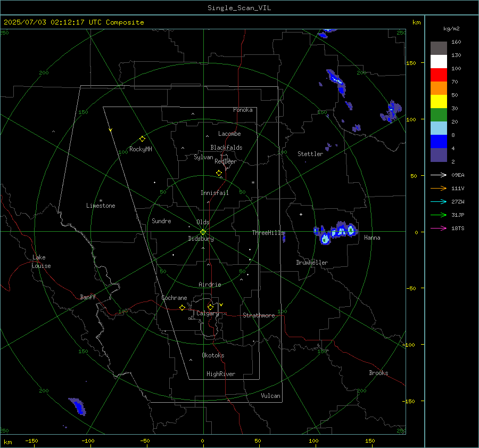Click the yellow V marker east of Calgary diamond
Viewport: 479px width, 448px height.
click(x=221, y=305)
